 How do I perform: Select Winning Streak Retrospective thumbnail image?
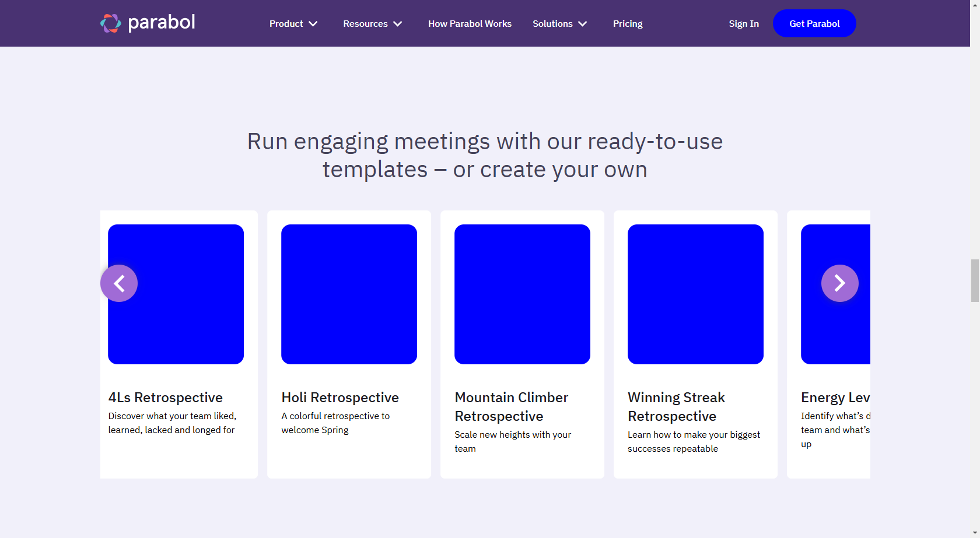695,294
